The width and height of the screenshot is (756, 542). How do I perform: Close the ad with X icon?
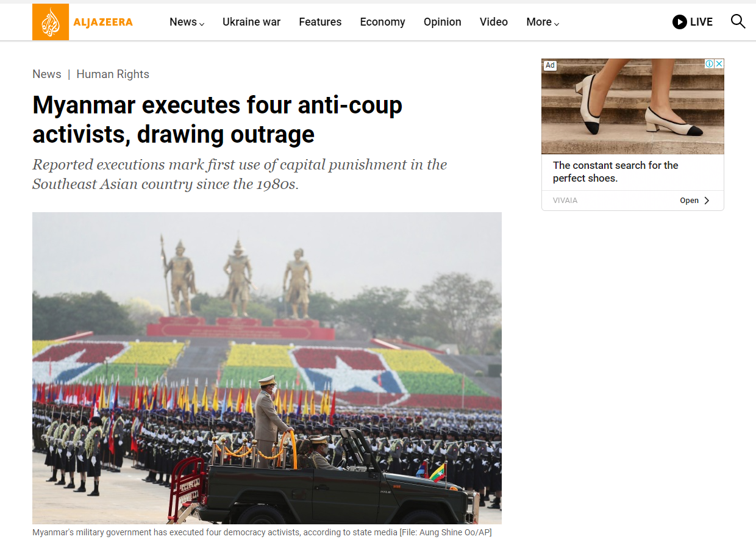[x=719, y=64]
